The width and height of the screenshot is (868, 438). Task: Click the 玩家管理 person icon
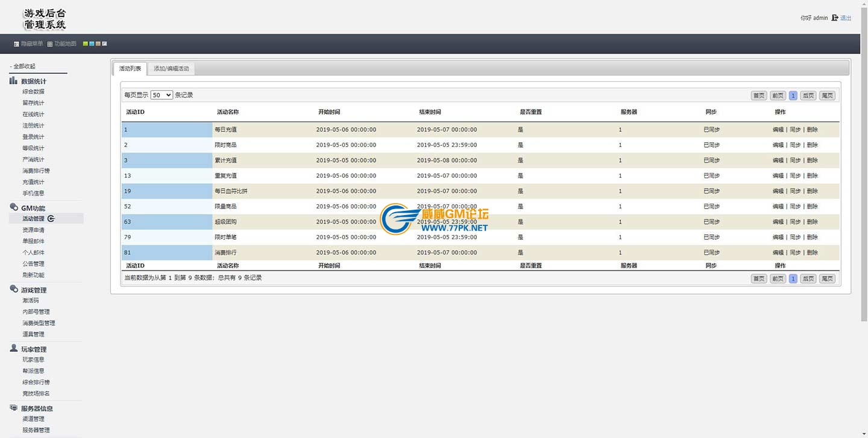[13, 348]
